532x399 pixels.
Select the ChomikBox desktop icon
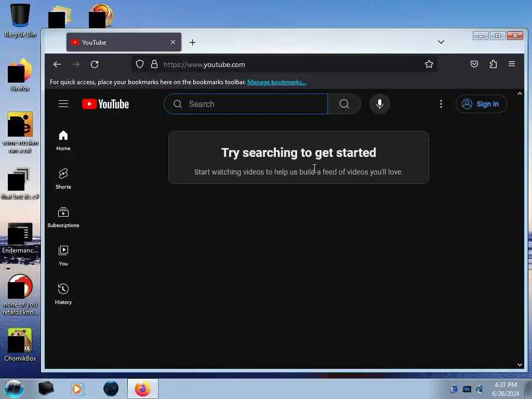click(20, 345)
